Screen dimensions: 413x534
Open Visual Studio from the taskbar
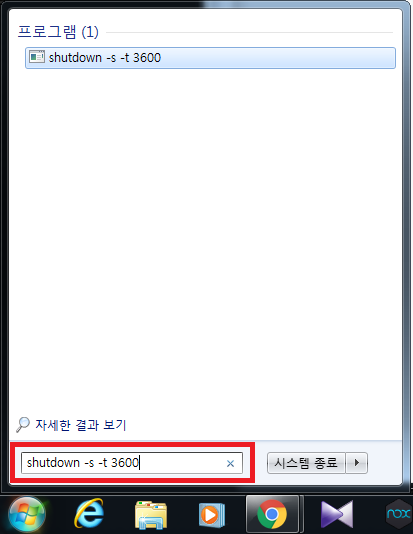336,514
